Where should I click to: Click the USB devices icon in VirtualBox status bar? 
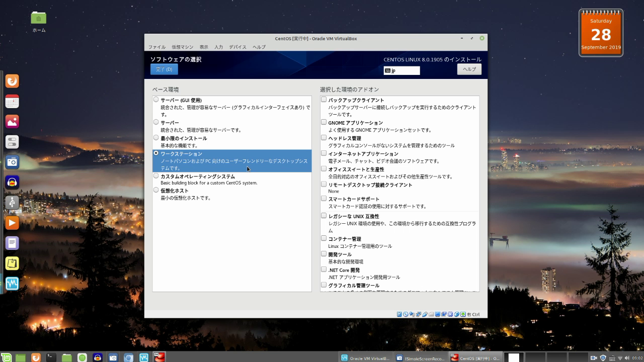425,314
